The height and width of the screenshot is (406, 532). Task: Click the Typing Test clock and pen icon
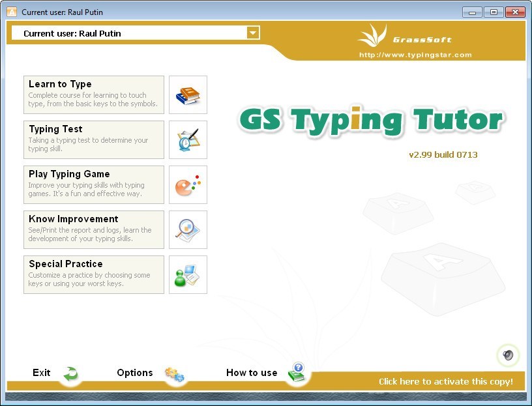point(188,139)
